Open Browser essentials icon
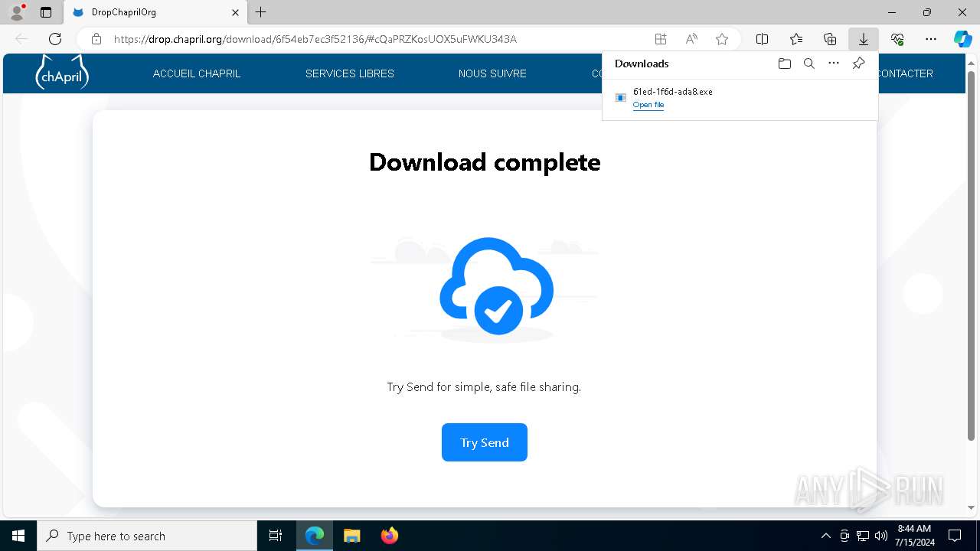 click(897, 39)
